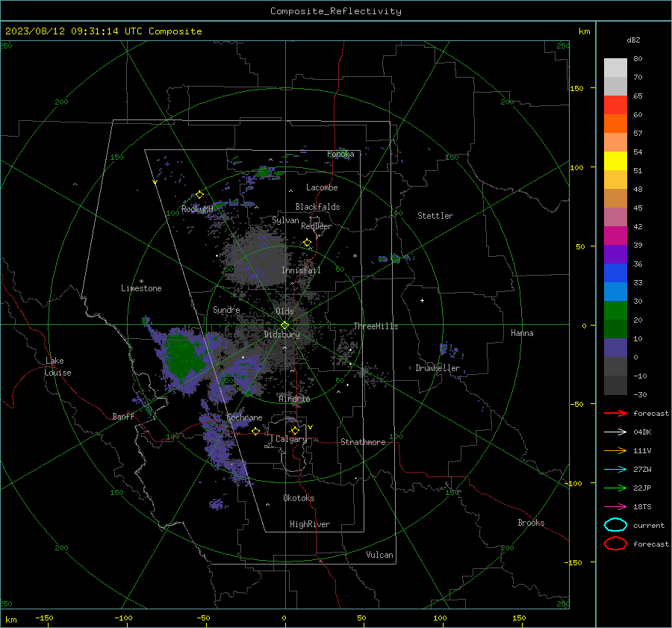Click the asterisk marker east of Innisfail
672x628 pixels.
click(x=355, y=256)
